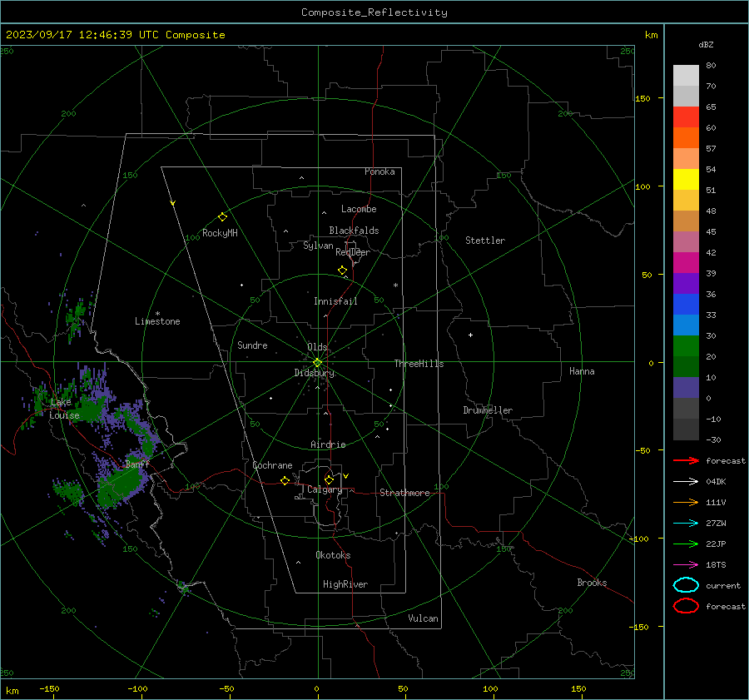This screenshot has height=700, width=749.
Task: Click the Didsbury label
Action: click(314, 373)
